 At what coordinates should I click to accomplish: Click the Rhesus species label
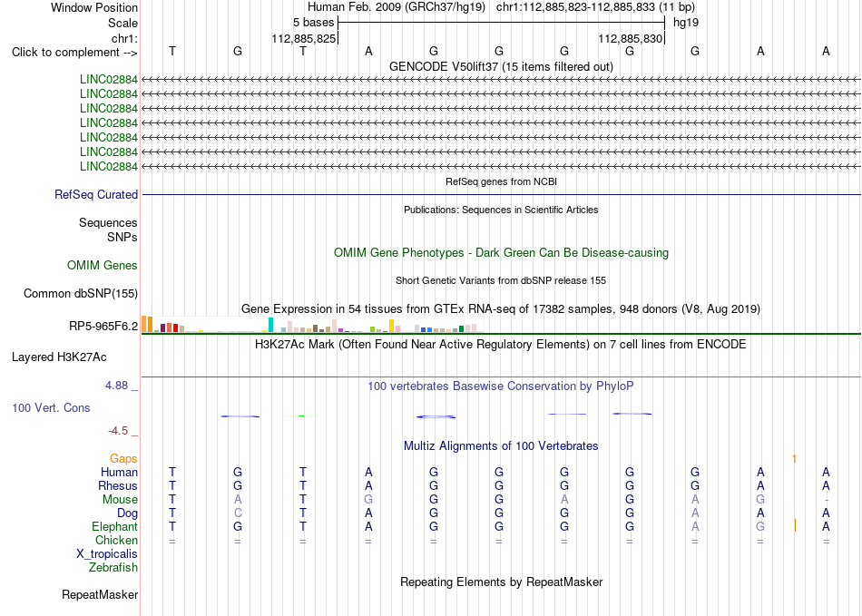(118, 485)
